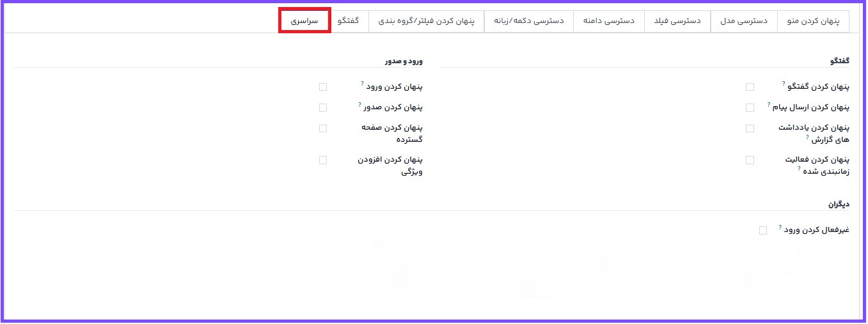868x324 pixels.
Task: Enable the پنهان کردن گفتگو checkbox
Action: pos(750,87)
